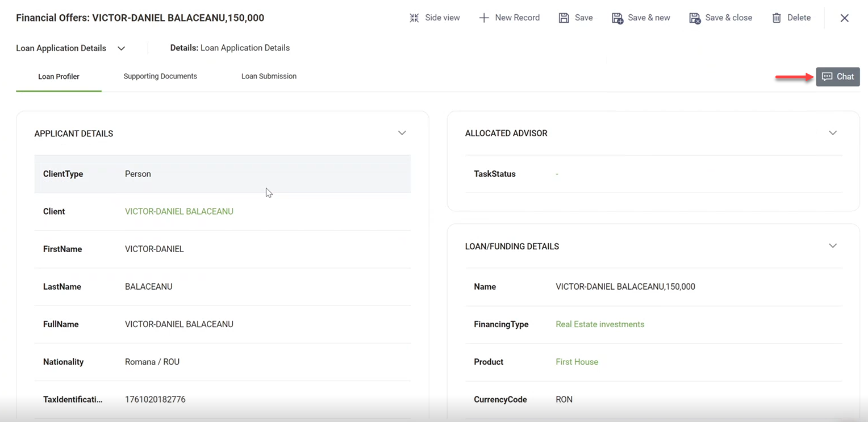Viewport: 868px width, 422px height.
Task: Open the Real Estate investments link
Action: (600, 324)
